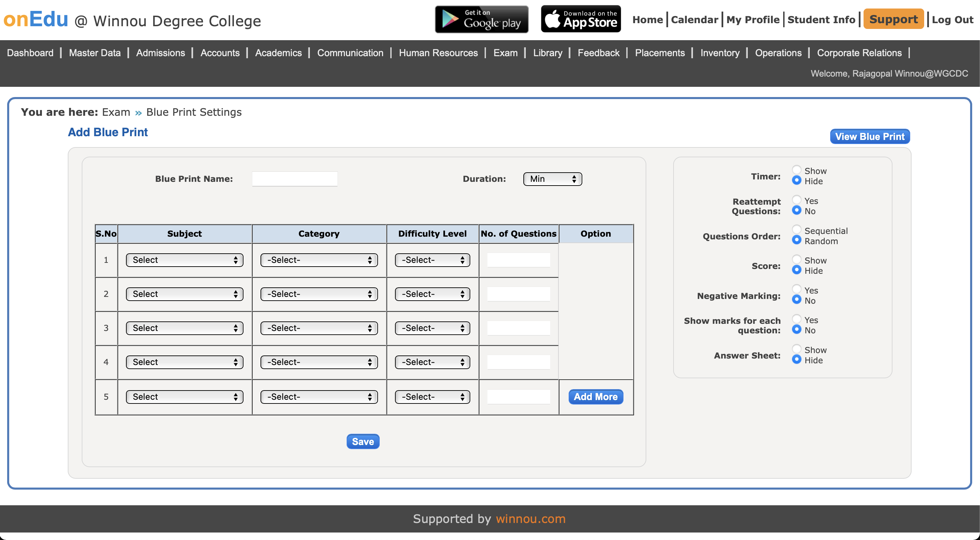
Task: Open the Exam menu
Action: tap(505, 53)
